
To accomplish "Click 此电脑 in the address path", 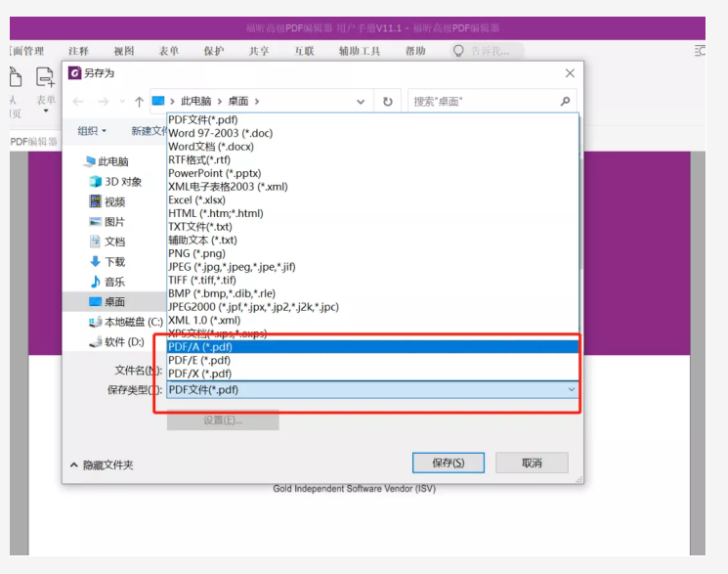I will coord(196,101).
